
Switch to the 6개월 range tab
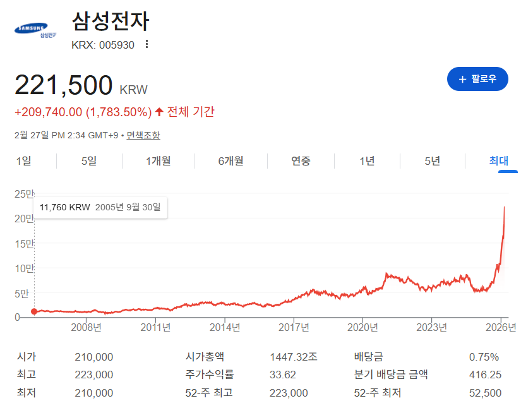(231, 161)
